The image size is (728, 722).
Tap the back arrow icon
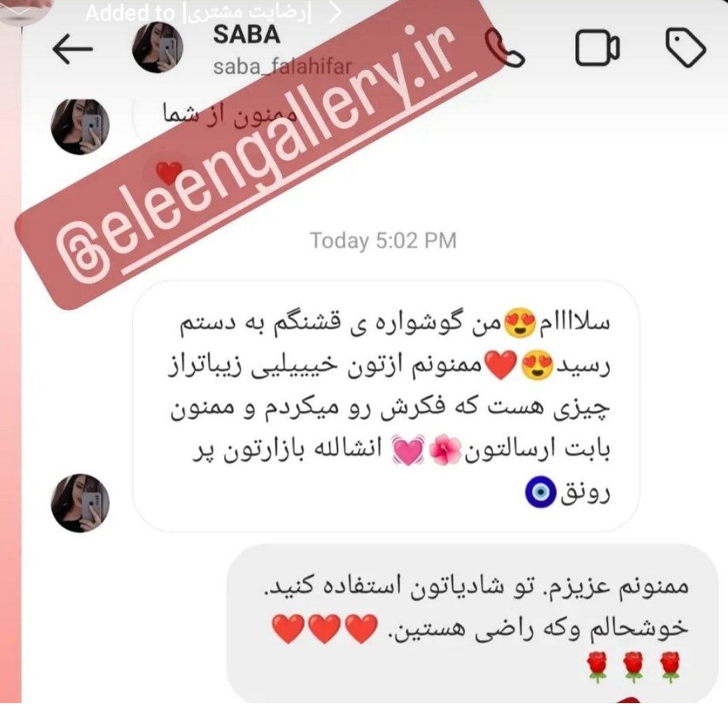point(72,49)
